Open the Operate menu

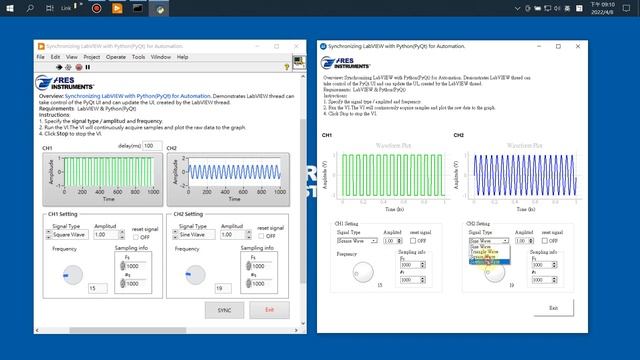[116, 57]
